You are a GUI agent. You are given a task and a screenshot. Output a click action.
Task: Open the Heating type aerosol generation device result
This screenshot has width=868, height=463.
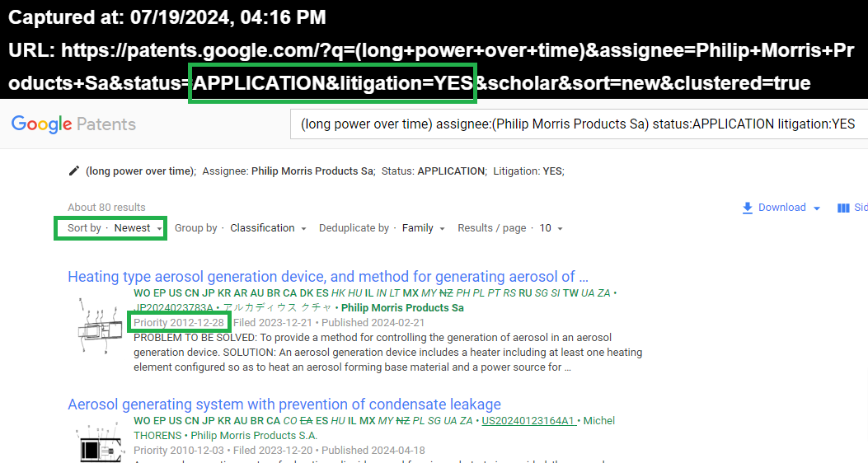[x=328, y=277]
